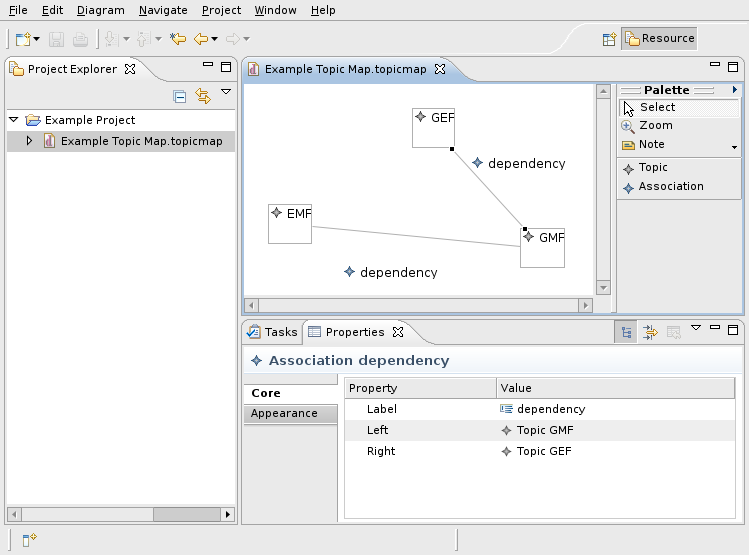Close the Properties view

[x=398, y=332]
